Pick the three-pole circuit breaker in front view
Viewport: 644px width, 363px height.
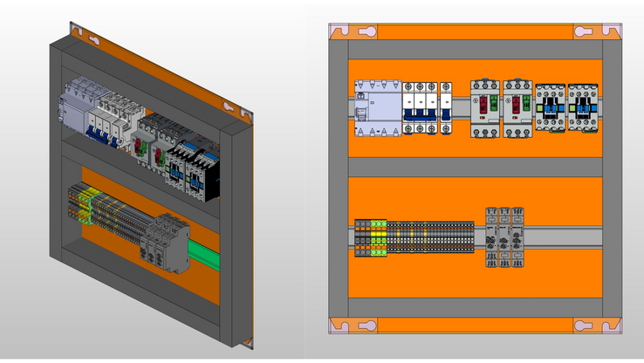(x=419, y=109)
